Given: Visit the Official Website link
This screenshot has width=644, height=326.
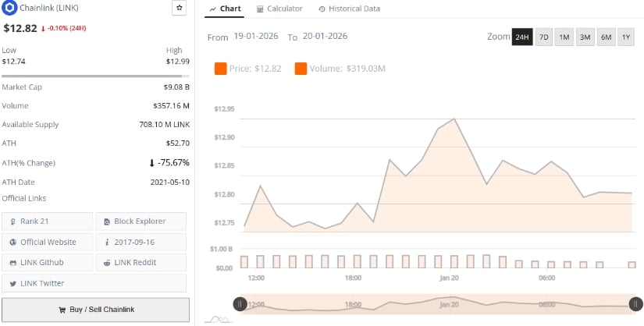Looking at the screenshot, I should pos(47,242).
